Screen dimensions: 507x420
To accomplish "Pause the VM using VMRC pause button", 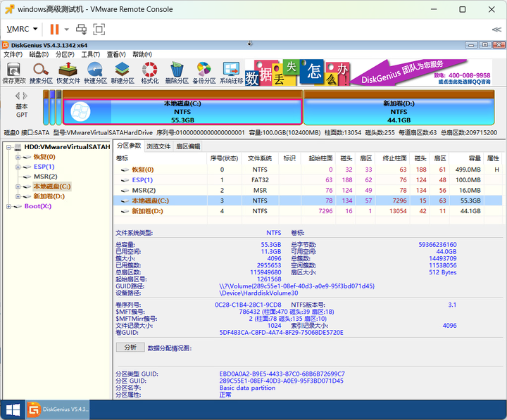I will point(54,30).
